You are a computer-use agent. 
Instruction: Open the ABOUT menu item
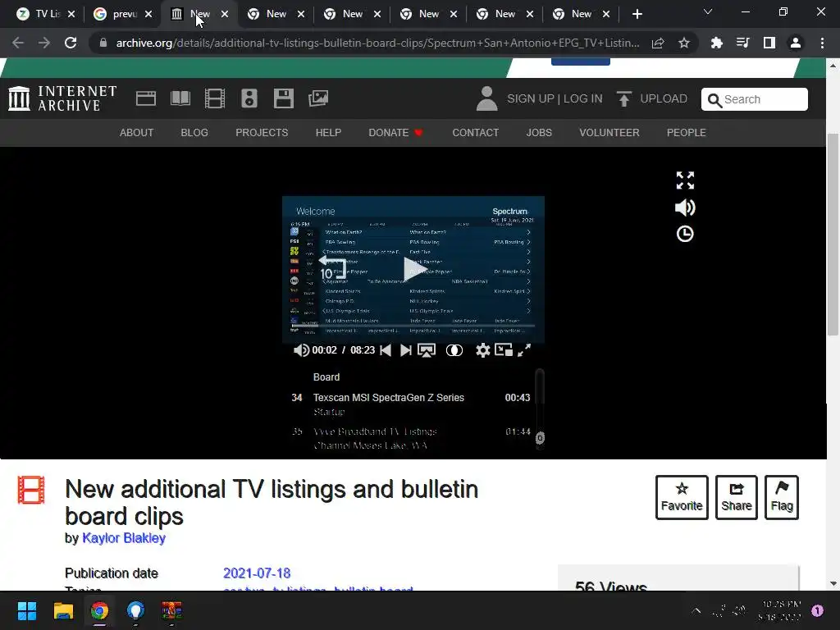pyautogui.click(x=137, y=132)
